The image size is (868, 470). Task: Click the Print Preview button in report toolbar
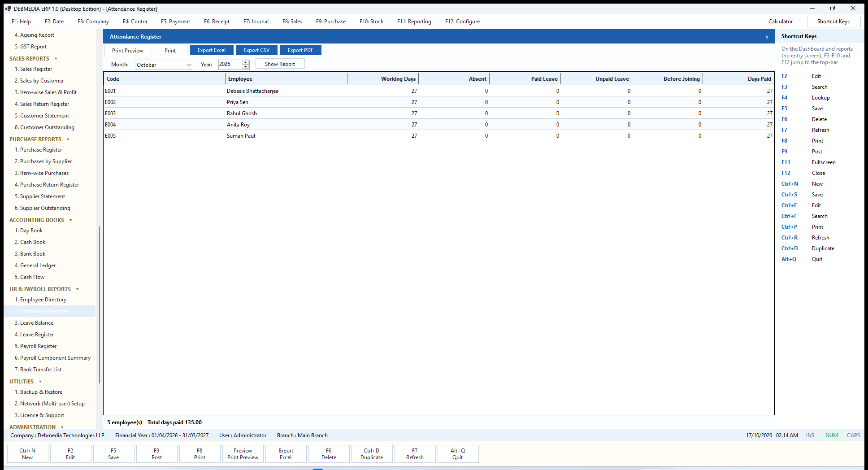(x=127, y=50)
